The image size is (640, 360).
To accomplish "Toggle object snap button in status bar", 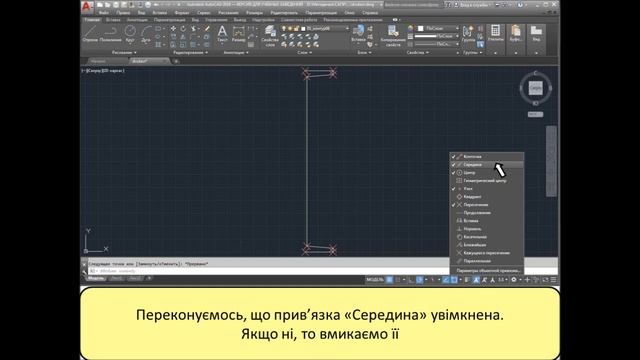I will tap(454, 280).
